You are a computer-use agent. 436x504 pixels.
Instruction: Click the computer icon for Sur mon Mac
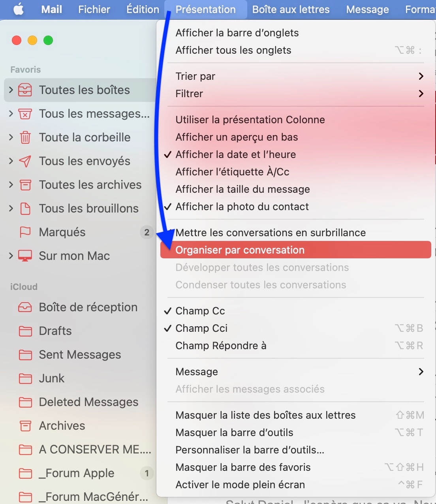click(25, 256)
